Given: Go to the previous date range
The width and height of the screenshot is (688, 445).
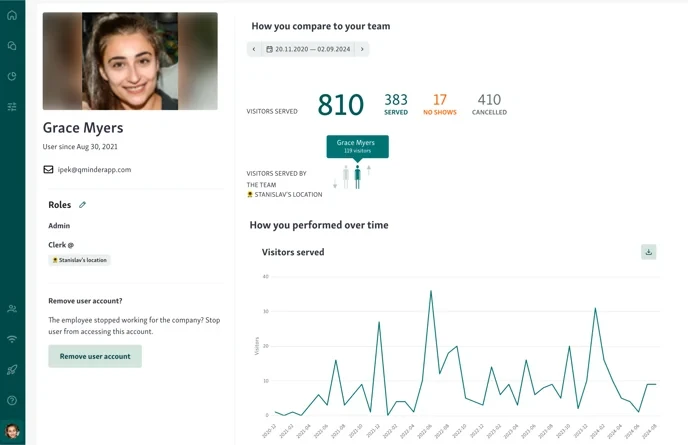Looking at the screenshot, I should tap(254, 49).
